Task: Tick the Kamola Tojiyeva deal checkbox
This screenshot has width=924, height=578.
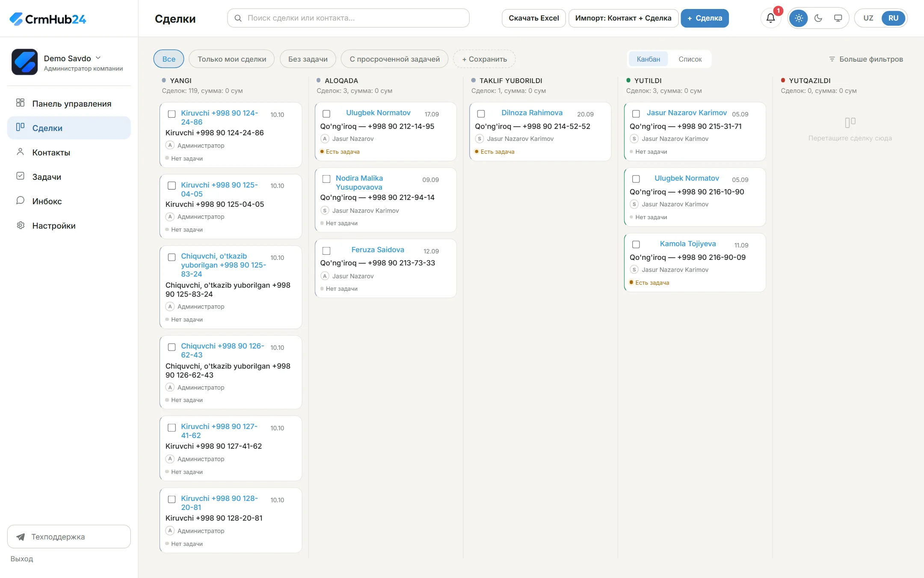Action: pyautogui.click(x=636, y=244)
